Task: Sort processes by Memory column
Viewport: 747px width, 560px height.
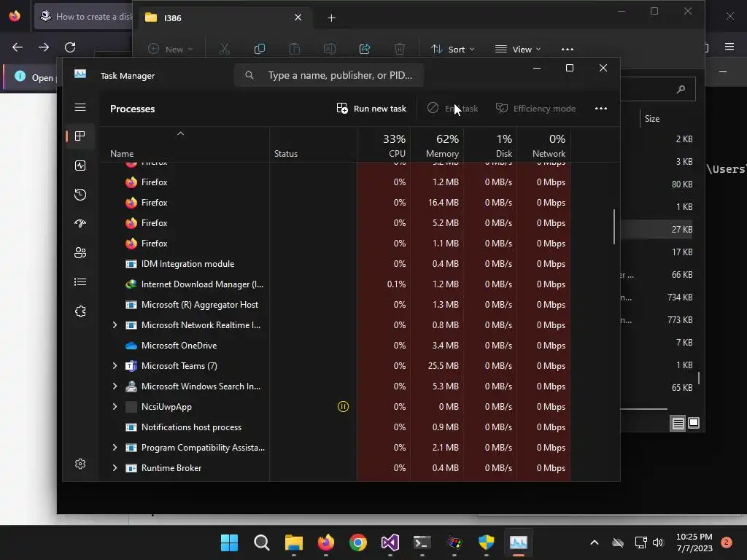Action: 437,146
